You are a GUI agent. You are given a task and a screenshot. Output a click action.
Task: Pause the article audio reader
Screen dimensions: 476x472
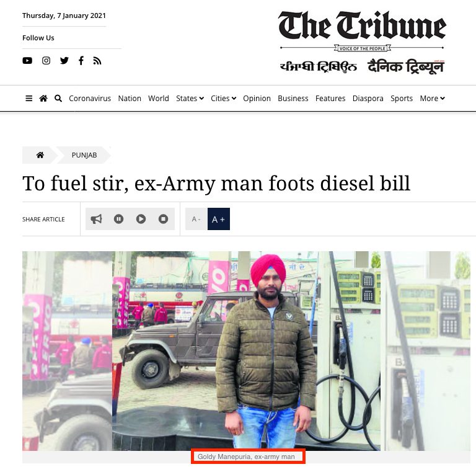[x=119, y=219]
